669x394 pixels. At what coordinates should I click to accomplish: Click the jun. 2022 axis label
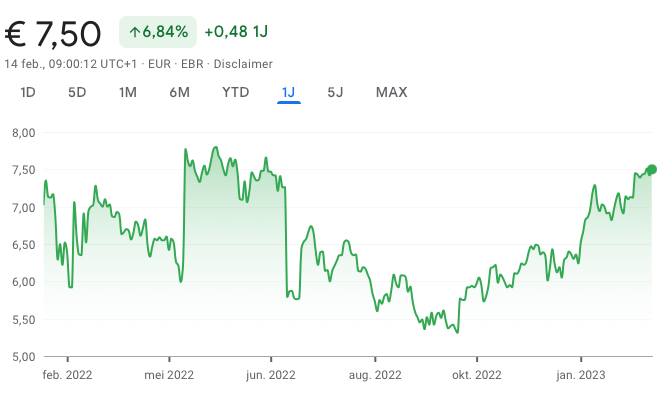coord(271,375)
